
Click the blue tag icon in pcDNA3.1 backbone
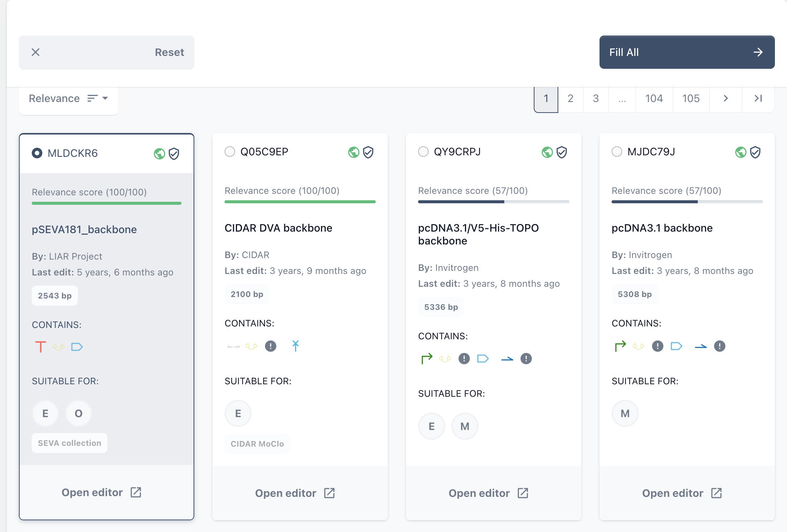point(677,346)
